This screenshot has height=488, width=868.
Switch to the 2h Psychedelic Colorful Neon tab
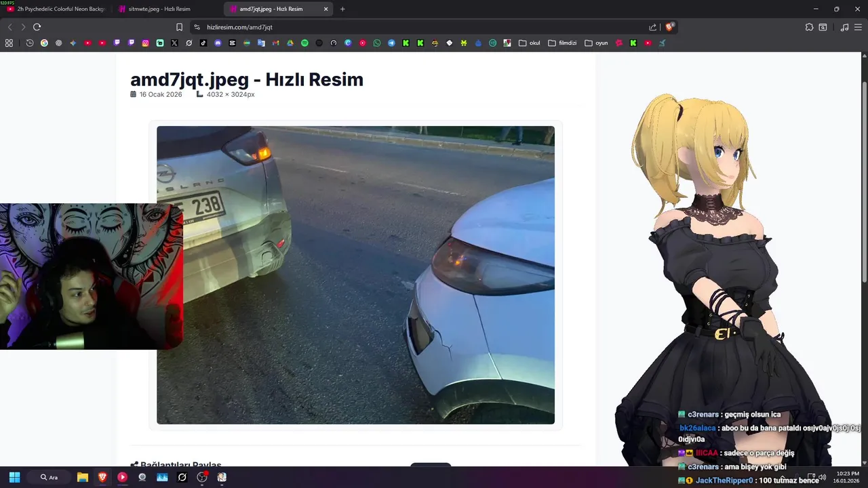point(56,9)
